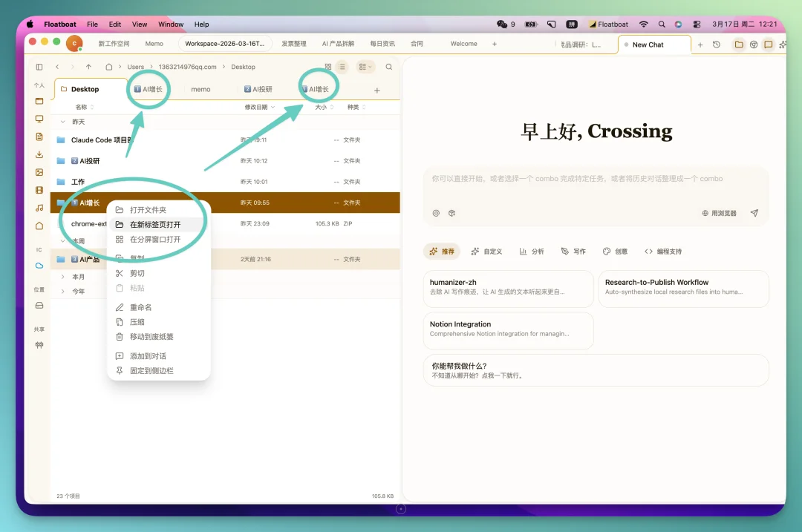Click the folder icon in the top-right toolbar
Image resolution: width=802 pixels, height=532 pixels.
click(738, 45)
